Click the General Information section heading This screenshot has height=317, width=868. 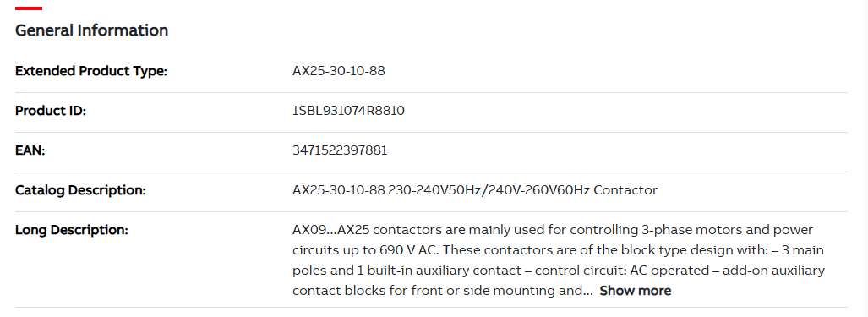coord(91,30)
